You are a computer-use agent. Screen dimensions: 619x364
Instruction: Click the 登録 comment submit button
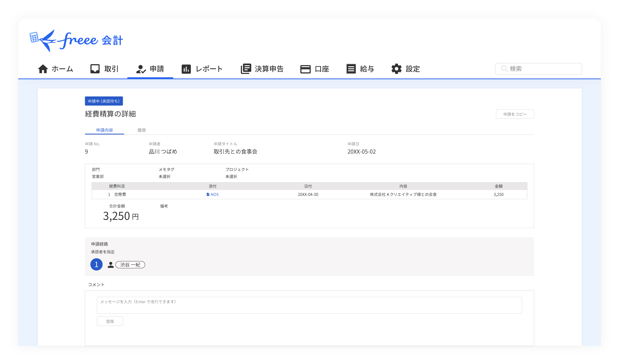tap(110, 321)
